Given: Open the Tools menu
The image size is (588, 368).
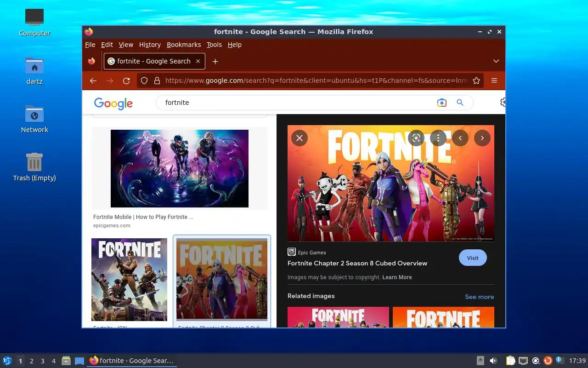Looking at the screenshot, I should (214, 45).
